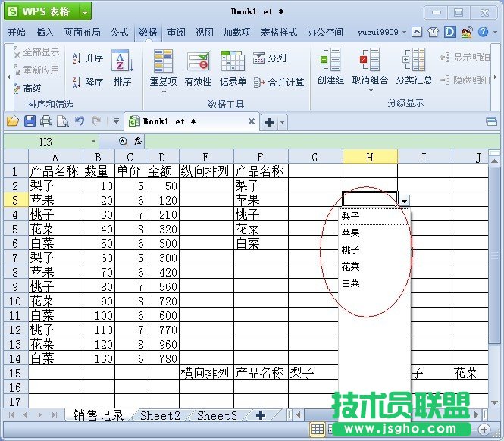Expand the Ungroup (取消组合) dropdown arrow
504x441 pixels.
click(x=371, y=91)
